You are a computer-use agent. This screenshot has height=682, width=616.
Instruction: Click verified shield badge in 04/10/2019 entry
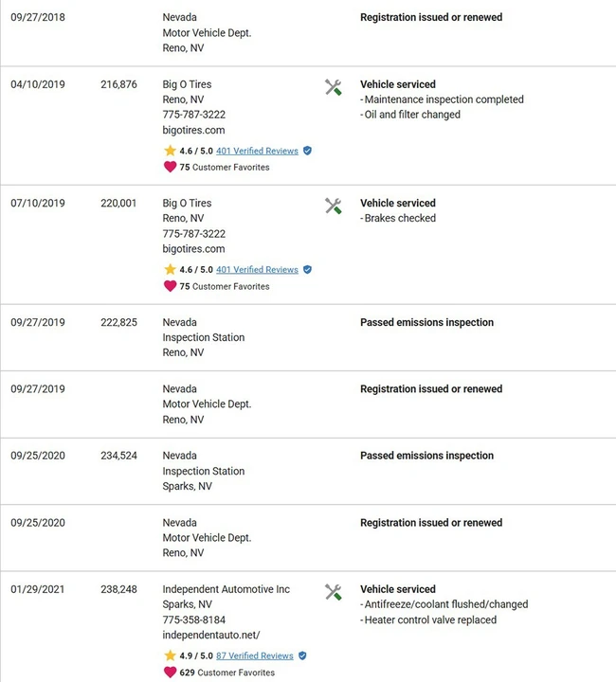[x=307, y=151]
